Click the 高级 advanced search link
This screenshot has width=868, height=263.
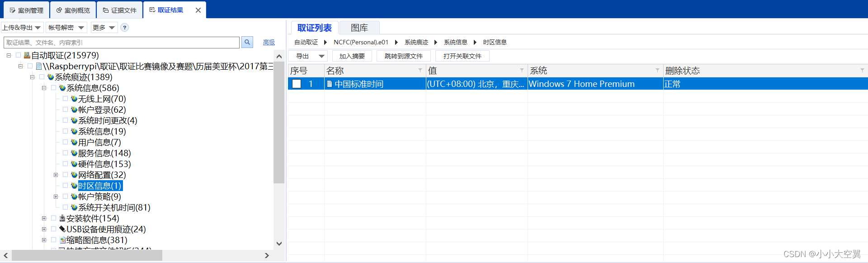tap(269, 42)
